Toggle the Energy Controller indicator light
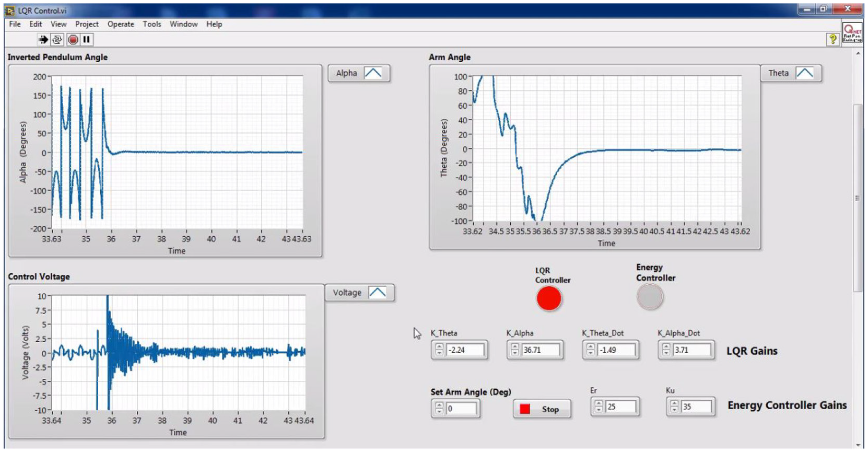The width and height of the screenshot is (868, 452). point(650,297)
